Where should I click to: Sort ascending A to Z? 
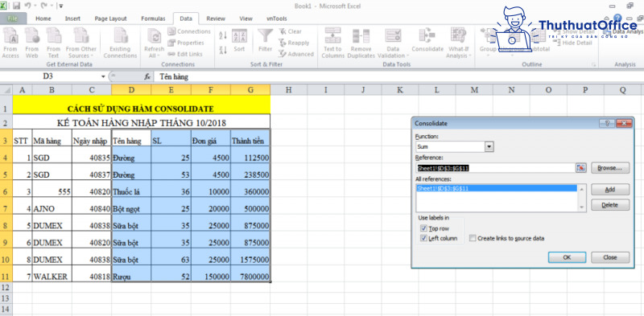pyautogui.click(x=223, y=35)
